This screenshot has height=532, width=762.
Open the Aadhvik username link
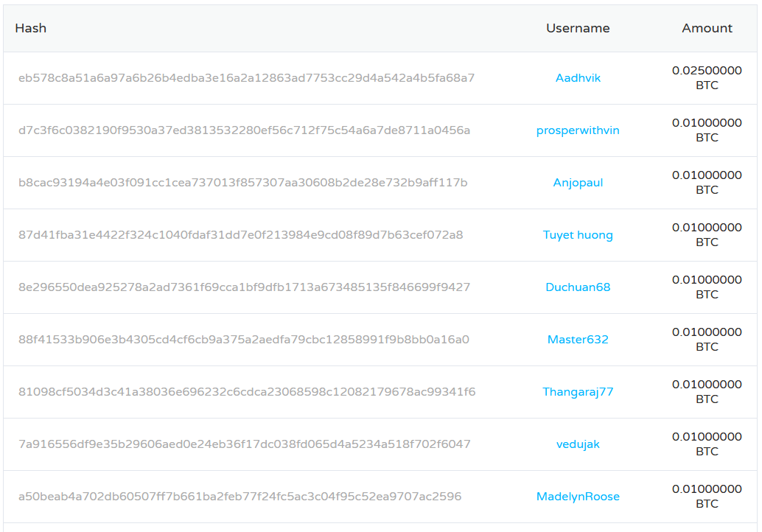tap(578, 78)
